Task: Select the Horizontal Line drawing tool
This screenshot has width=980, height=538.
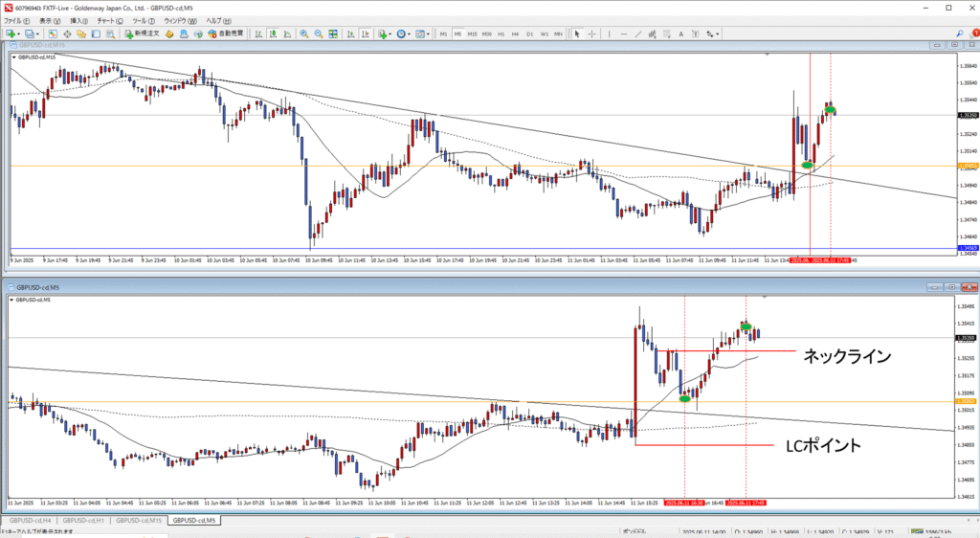Action: pos(624,34)
